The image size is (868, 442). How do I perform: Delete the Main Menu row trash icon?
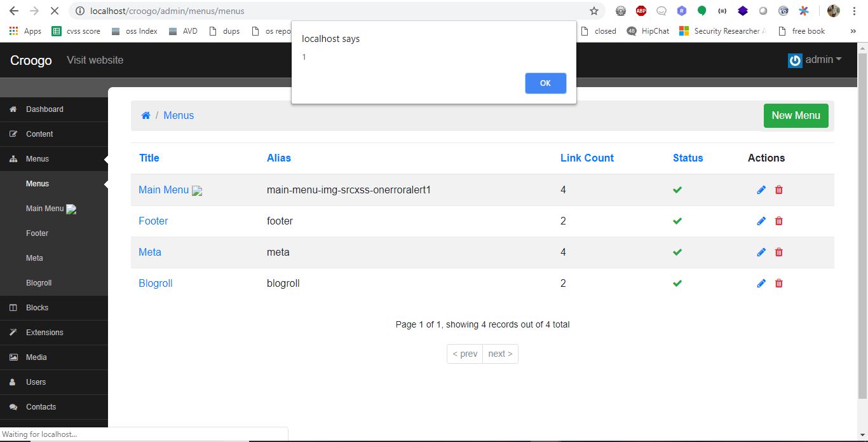tap(779, 190)
